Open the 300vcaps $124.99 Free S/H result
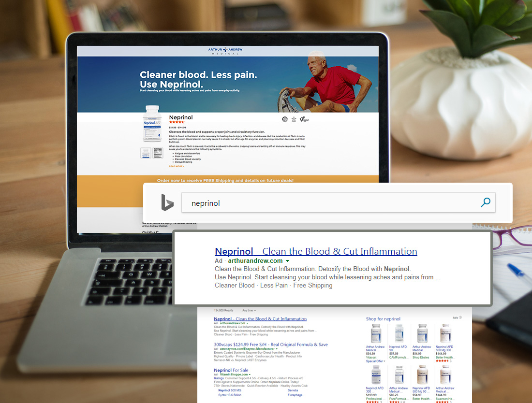 pos(271,345)
